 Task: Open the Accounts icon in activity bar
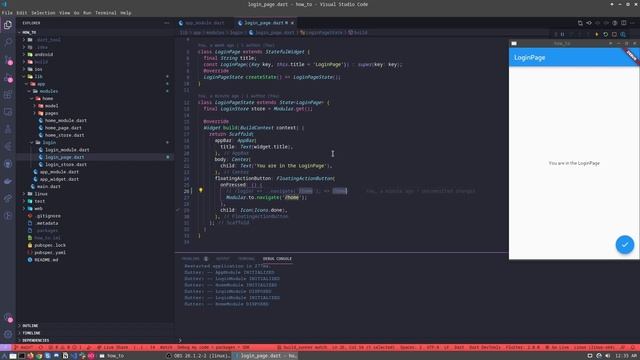8,317
